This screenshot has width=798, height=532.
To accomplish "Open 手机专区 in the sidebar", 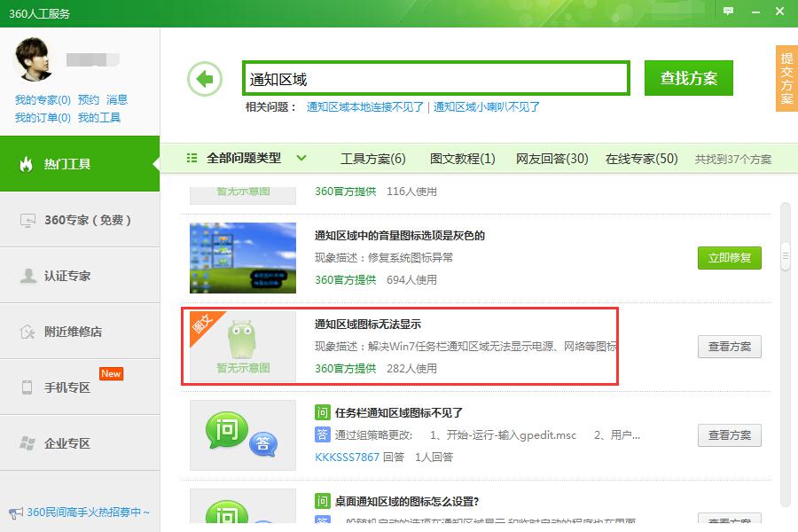I will pos(80,387).
